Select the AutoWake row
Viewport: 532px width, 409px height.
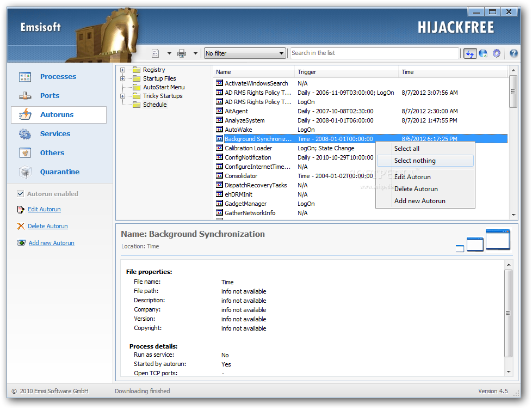pyautogui.click(x=360, y=130)
